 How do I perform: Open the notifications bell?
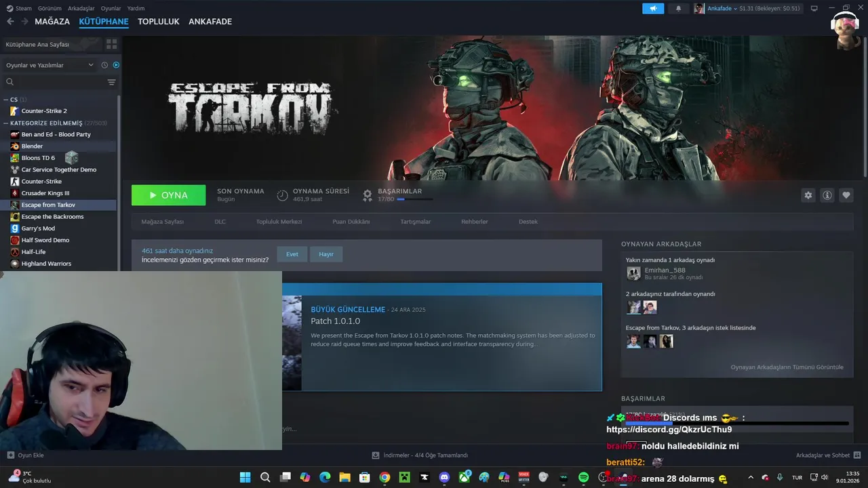pyautogui.click(x=679, y=8)
